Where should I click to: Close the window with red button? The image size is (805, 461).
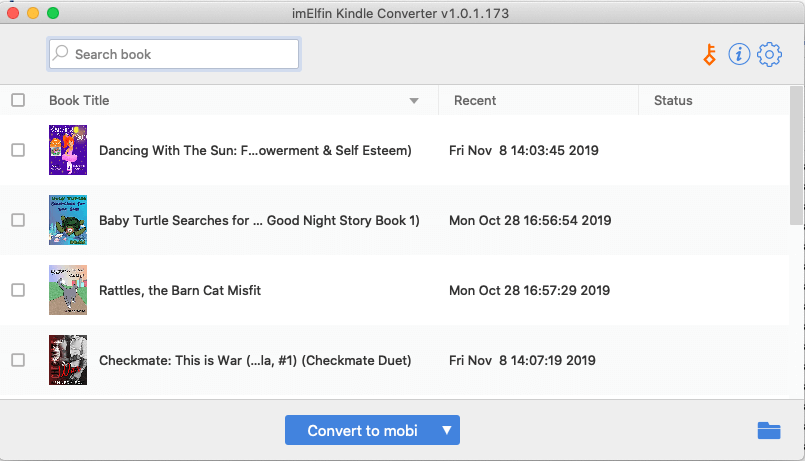(x=13, y=13)
